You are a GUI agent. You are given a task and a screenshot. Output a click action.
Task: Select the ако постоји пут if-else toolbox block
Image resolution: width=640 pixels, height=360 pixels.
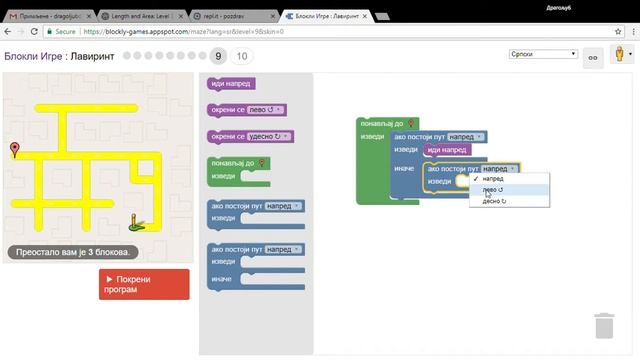pyautogui.click(x=256, y=267)
